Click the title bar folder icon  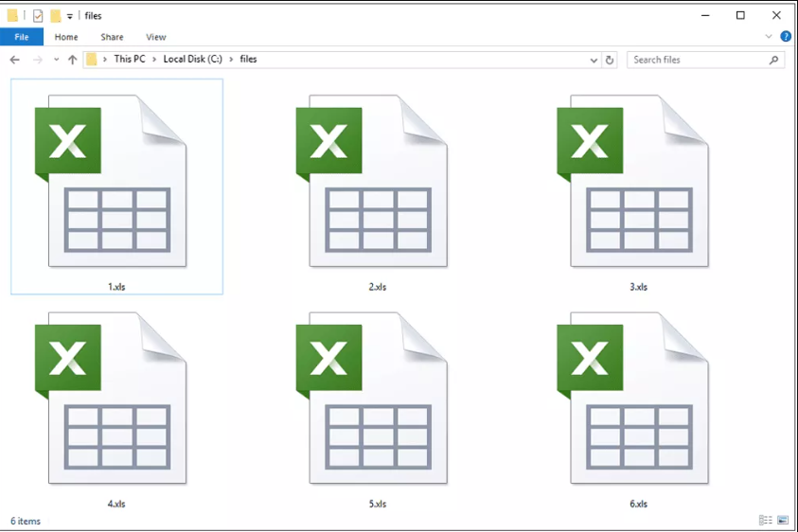[12, 16]
